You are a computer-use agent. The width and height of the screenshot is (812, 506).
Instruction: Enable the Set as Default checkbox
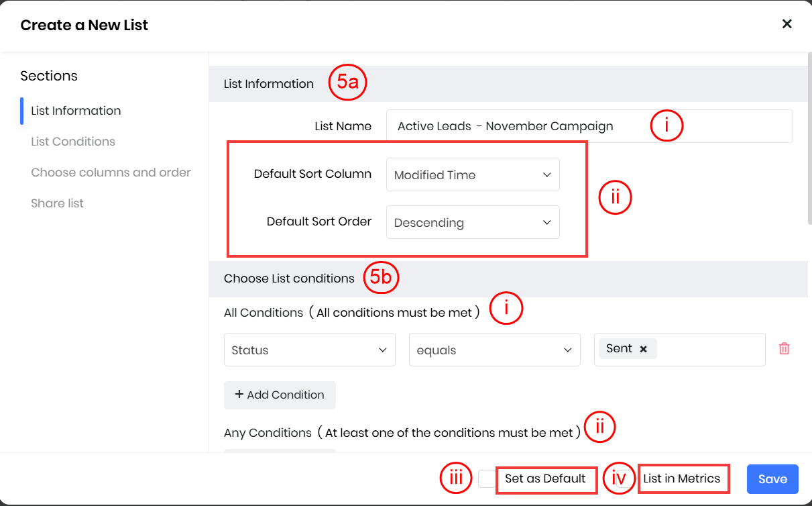click(487, 478)
